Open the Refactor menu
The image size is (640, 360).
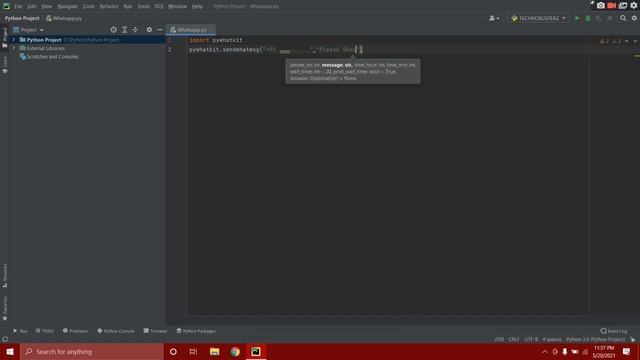click(109, 6)
